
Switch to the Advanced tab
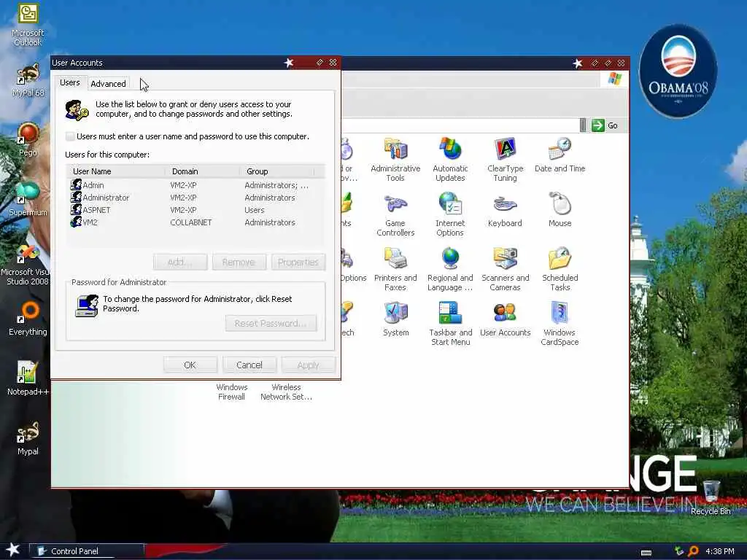click(x=108, y=84)
